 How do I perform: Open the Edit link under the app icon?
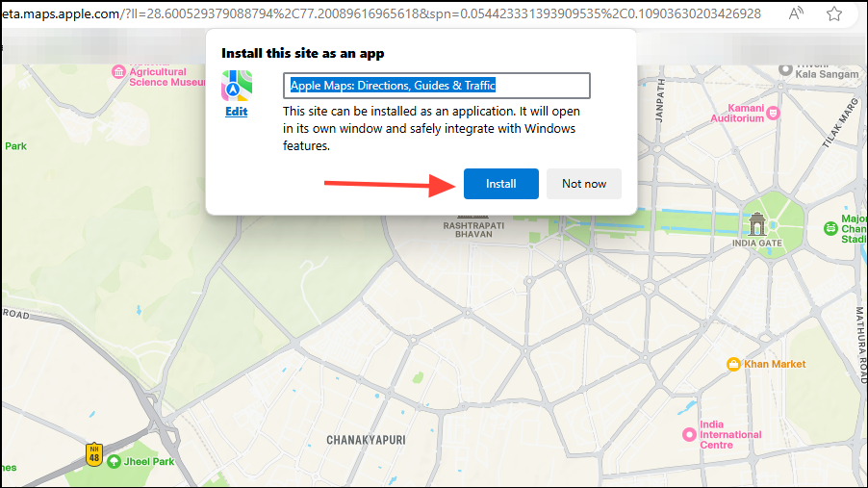(x=237, y=112)
